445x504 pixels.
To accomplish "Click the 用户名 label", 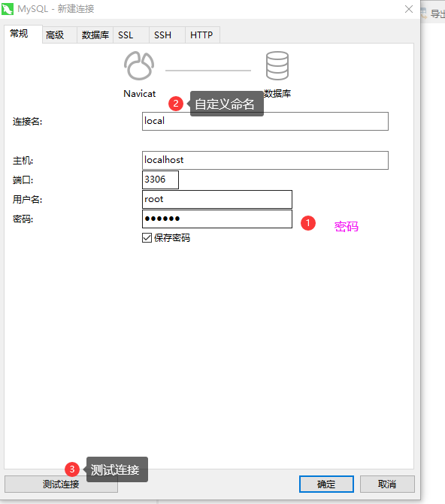I will coord(27,200).
